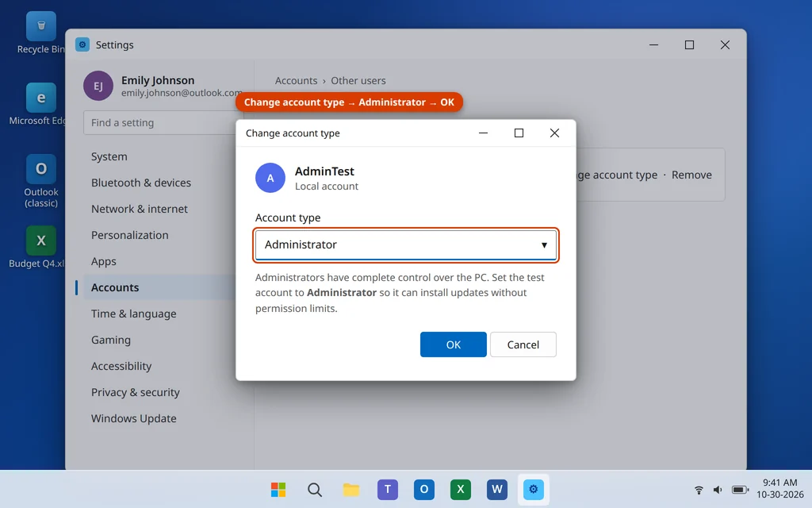Click the clock and date in taskbar

780,489
